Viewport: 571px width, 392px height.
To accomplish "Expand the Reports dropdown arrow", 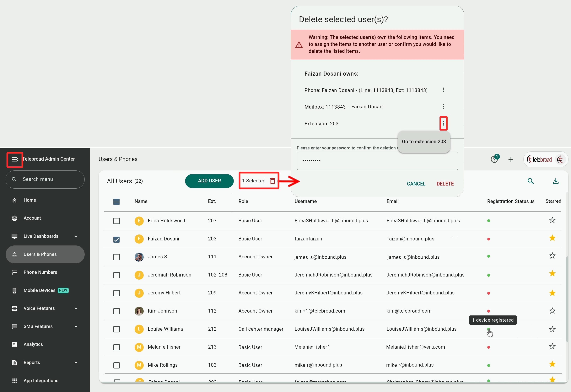I will point(76,362).
